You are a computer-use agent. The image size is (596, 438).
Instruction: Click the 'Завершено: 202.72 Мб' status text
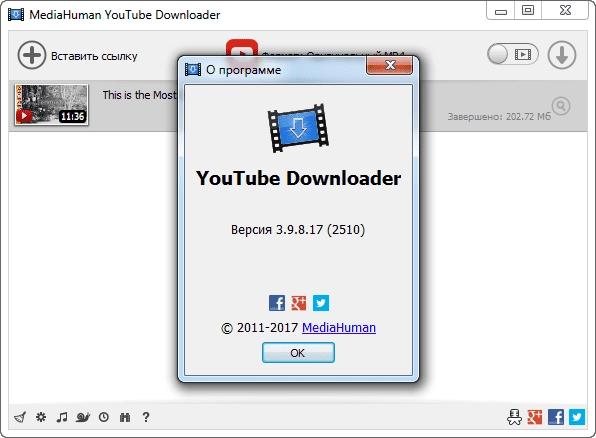tap(499, 116)
